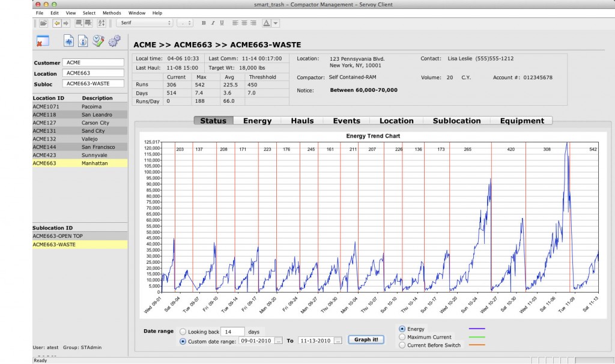Select the ACME118 San Leandro row
615x364 pixels.
(80, 115)
